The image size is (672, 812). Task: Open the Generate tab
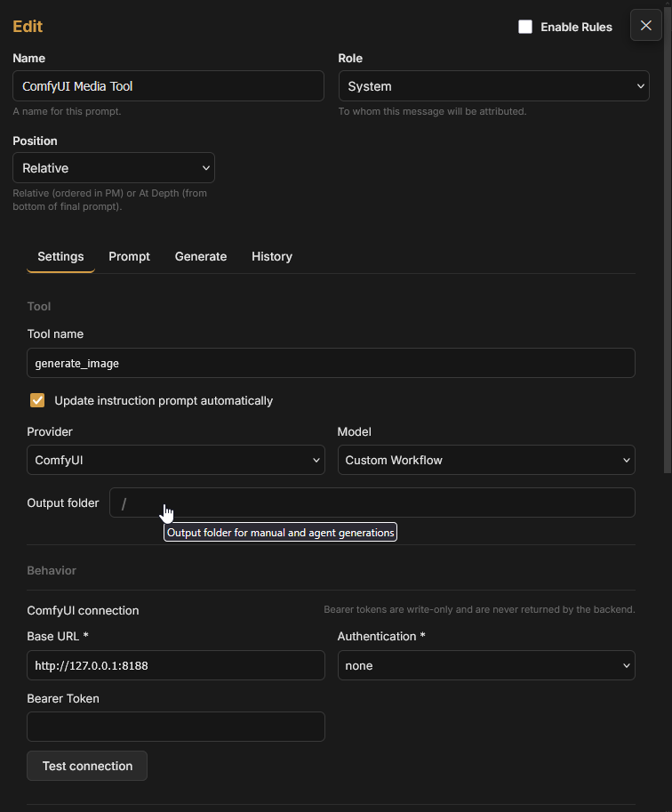pos(201,257)
